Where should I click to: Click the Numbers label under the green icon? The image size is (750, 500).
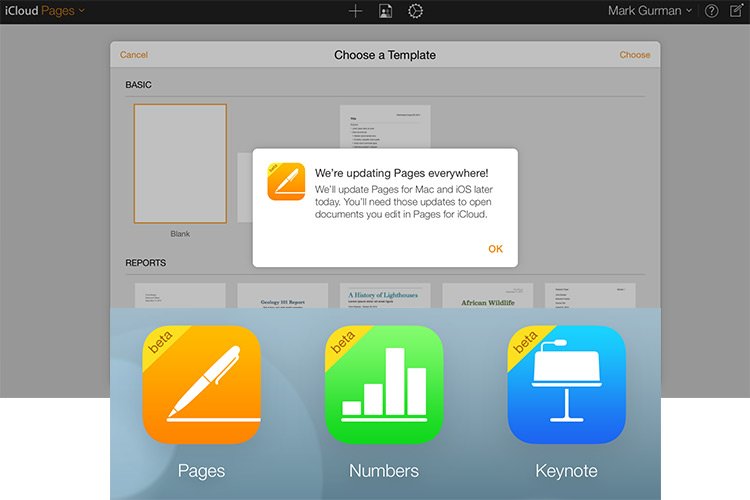[x=384, y=471]
